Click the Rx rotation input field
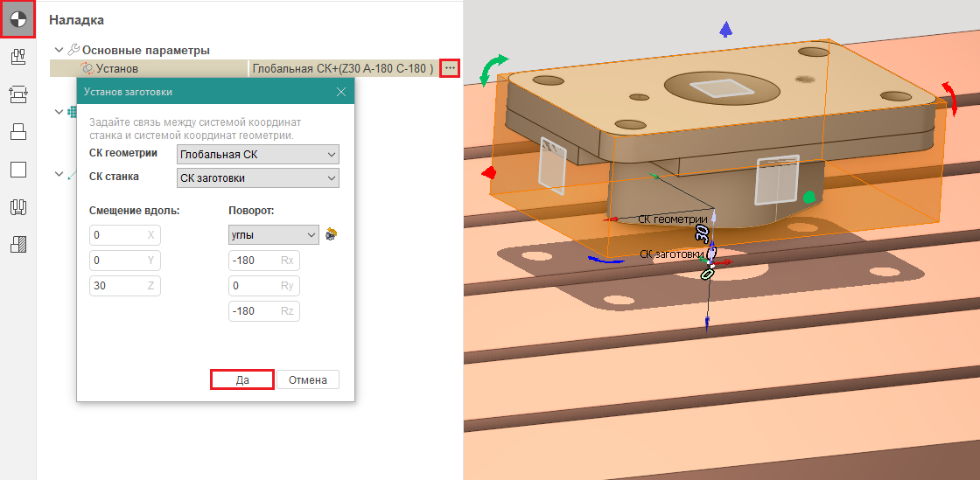This screenshot has width=980, height=480. coord(254,261)
